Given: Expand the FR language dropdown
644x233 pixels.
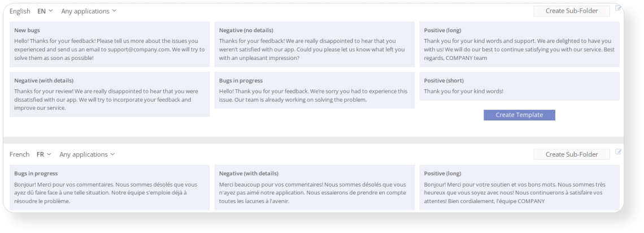Looking at the screenshot, I should [x=44, y=154].
